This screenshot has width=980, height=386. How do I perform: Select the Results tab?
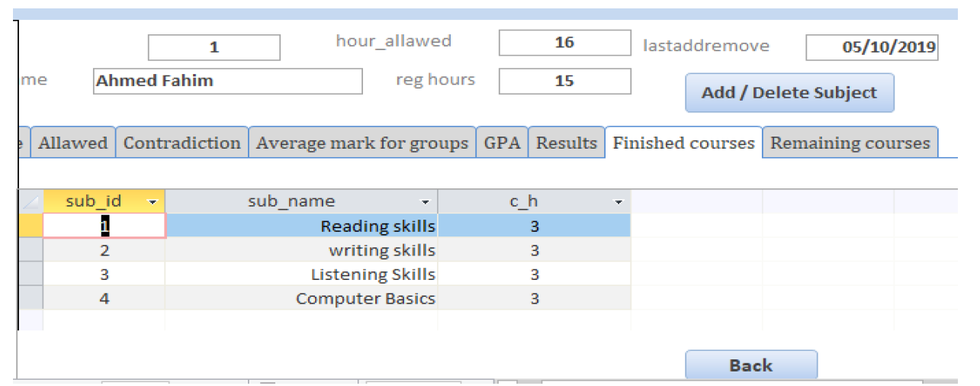[x=566, y=143]
